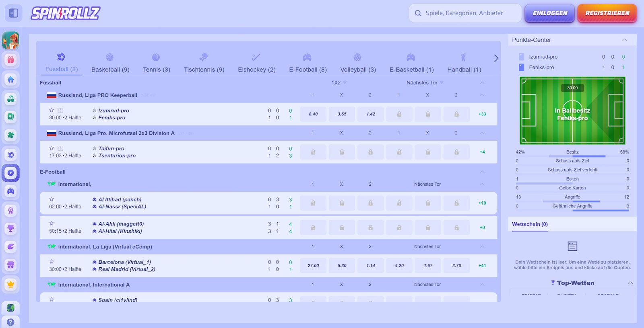
Task: Click the crown VIP icon in sidebar
Action: (x=11, y=284)
